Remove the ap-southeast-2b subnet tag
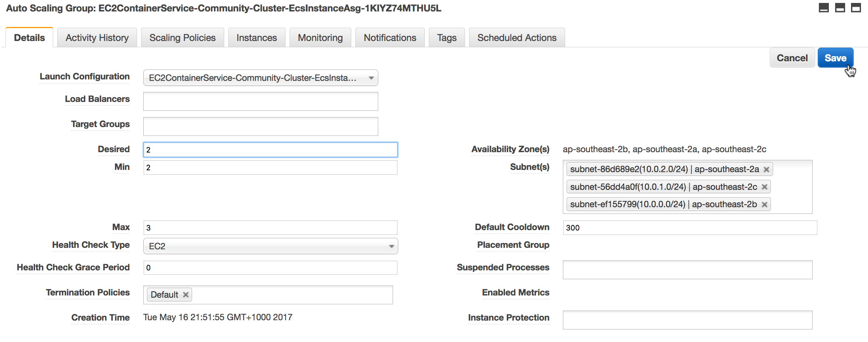The image size is (868, 342). click(765, 205)
